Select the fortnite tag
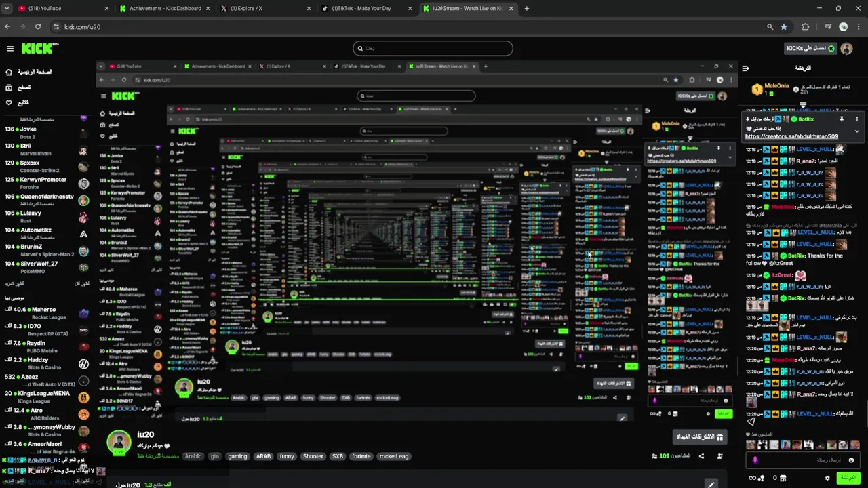The image size is (868, 488). [361, 456]
